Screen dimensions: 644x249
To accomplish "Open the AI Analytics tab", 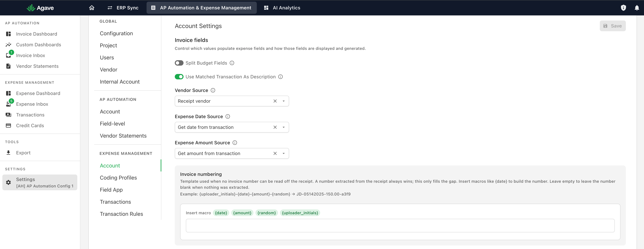I will [x=282, y=8].
